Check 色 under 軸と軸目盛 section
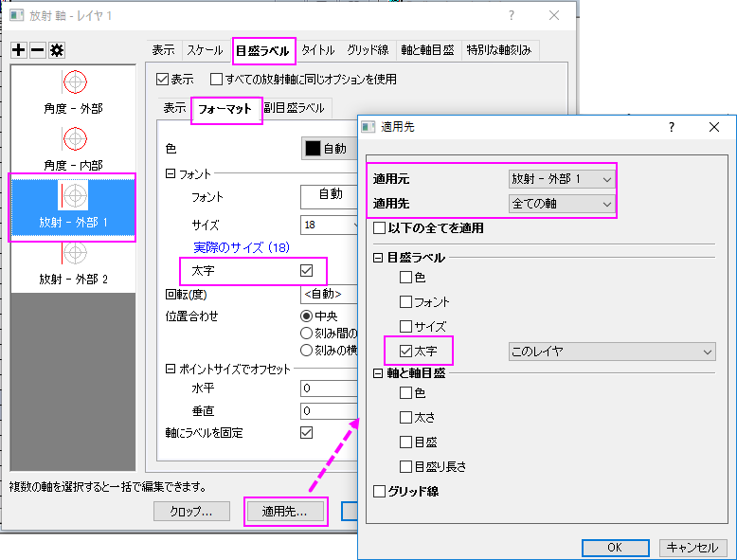 (x=405, y=392)
